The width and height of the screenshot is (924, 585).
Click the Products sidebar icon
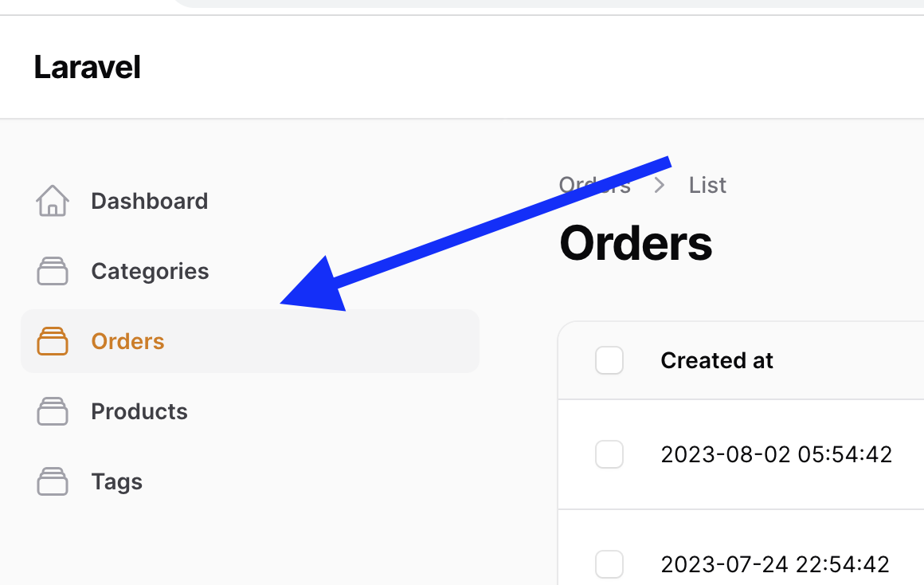click(53, 411)
